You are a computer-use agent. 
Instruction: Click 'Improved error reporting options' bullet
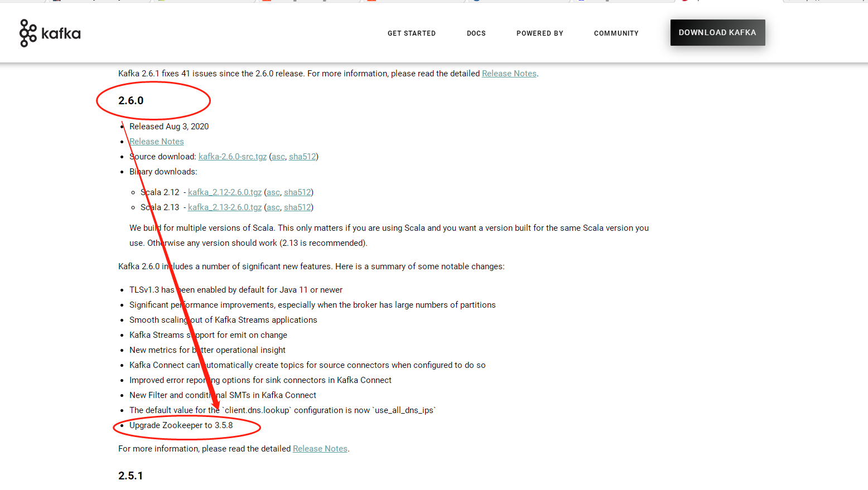click(x=261, y=380)
